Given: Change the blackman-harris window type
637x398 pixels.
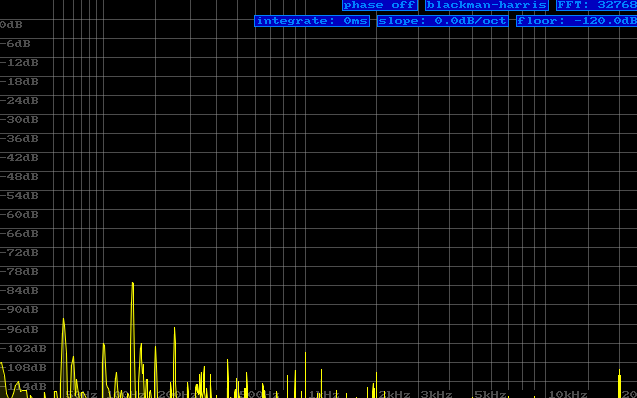Looking at the screenshot, I should [x=487, y=5].
